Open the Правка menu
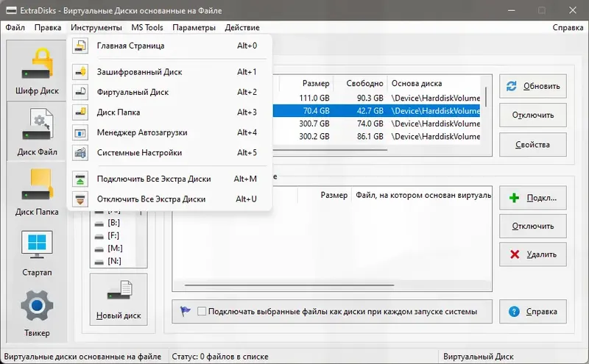The height and width of the screenshot is (364, 589). click(x=48, y=27)
